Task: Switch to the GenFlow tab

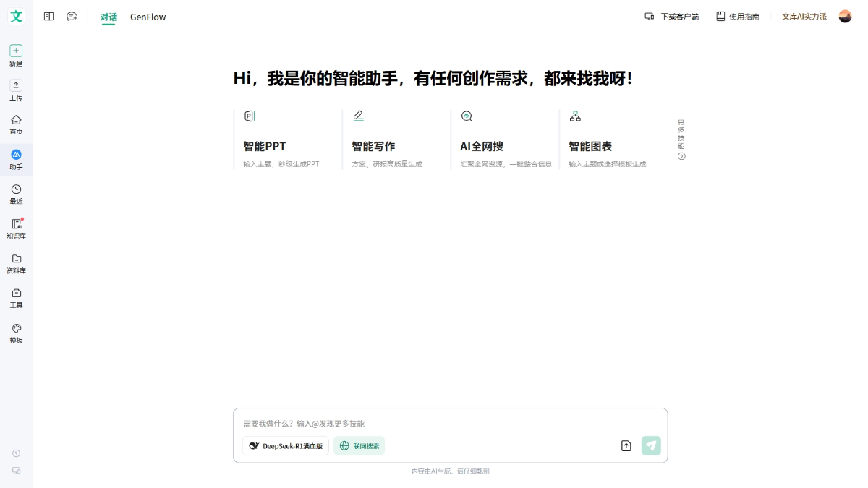Action: click(x=148, y=17)
